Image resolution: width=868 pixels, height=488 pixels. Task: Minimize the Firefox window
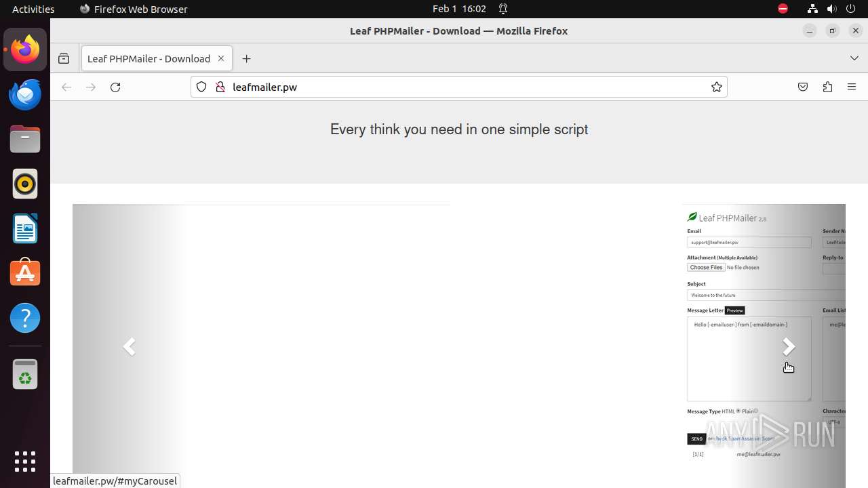[x=809, y=30]
